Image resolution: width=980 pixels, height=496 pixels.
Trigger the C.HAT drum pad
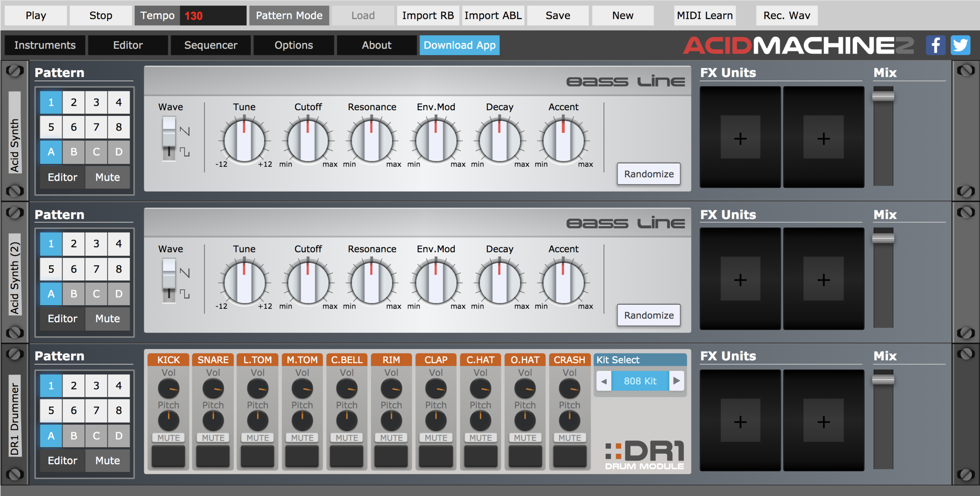coord(481,456)
